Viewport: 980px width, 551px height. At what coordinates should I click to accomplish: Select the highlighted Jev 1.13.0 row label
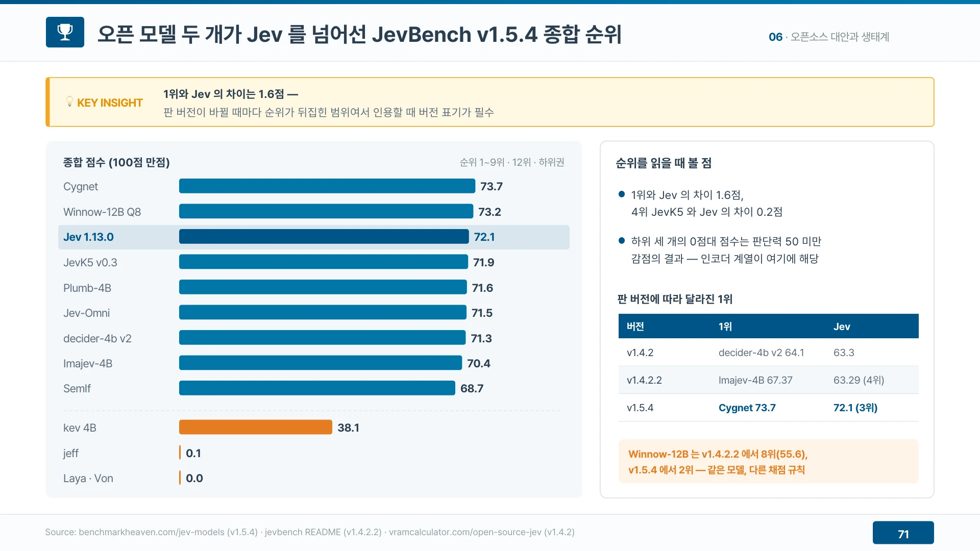click(88, 237)
